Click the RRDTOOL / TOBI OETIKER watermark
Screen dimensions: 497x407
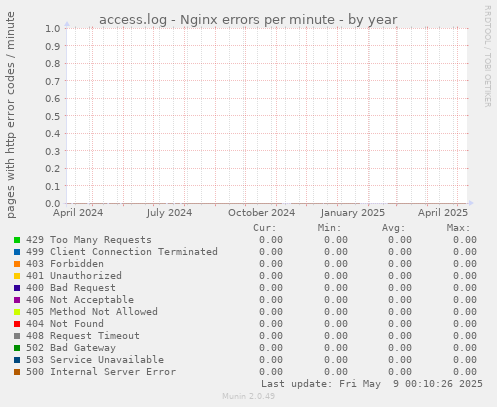tap(487, 56)
